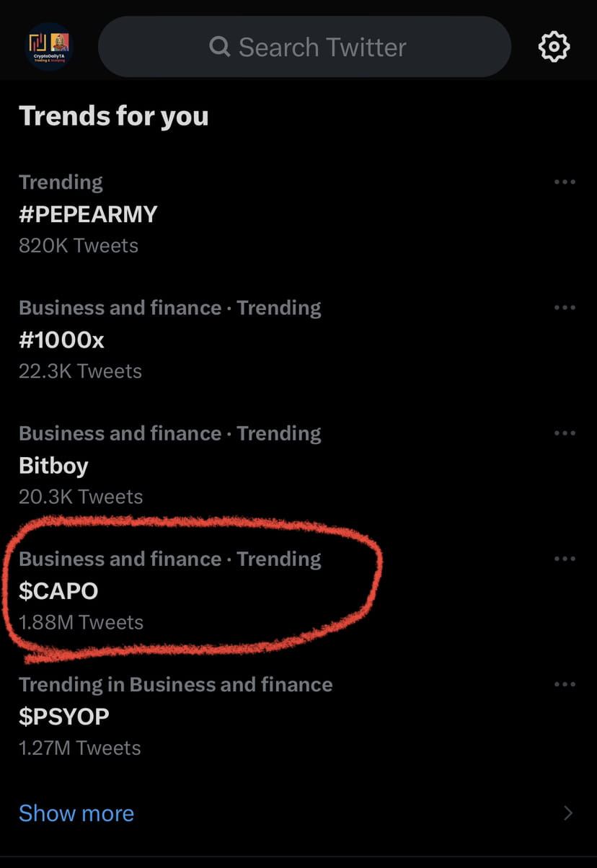Tap the 1.88M Tweets count under $CAPO
This screenshot has width=597, height=868.
(81, 621)
